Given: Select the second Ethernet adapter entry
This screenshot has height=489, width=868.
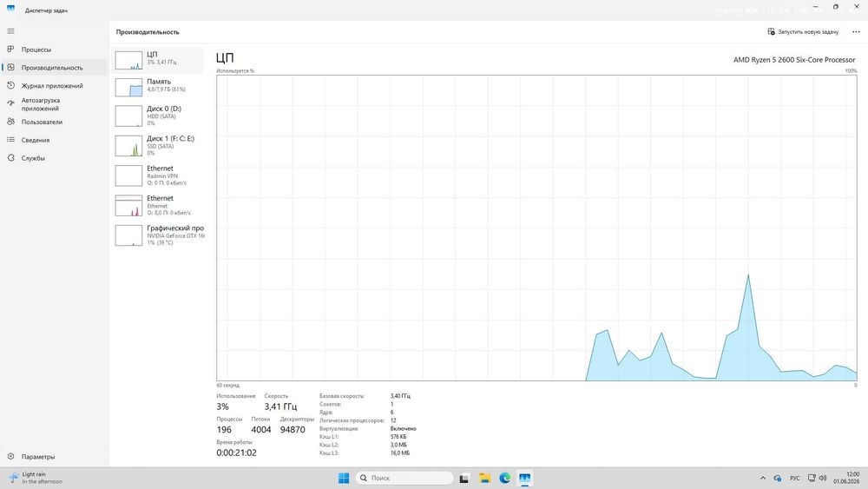Looking at the screenshot, I should pyautogui.click(x=158, y=206).
